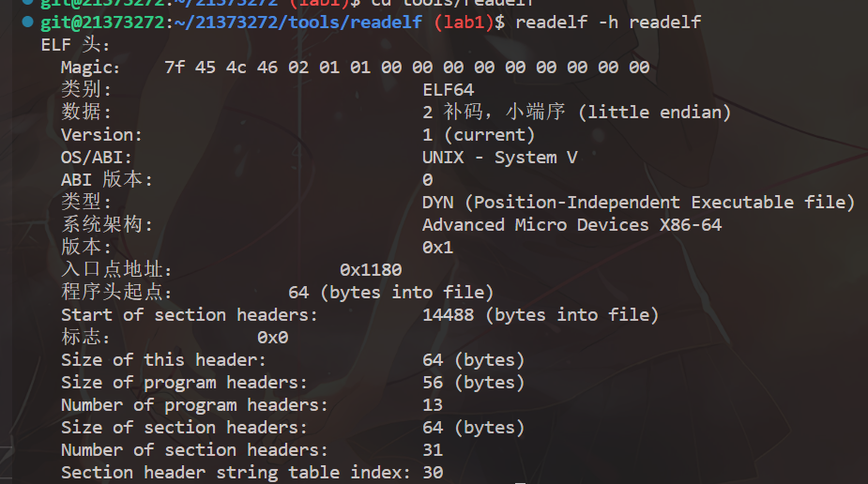
Task: Click the ELF 头 header title line
Action: pyautogui.click(x=75, y=45)
